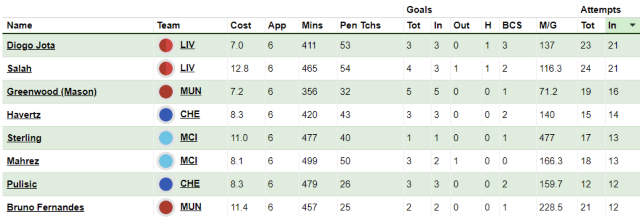Open Bruno Fernandes player link

pos(45,208)
